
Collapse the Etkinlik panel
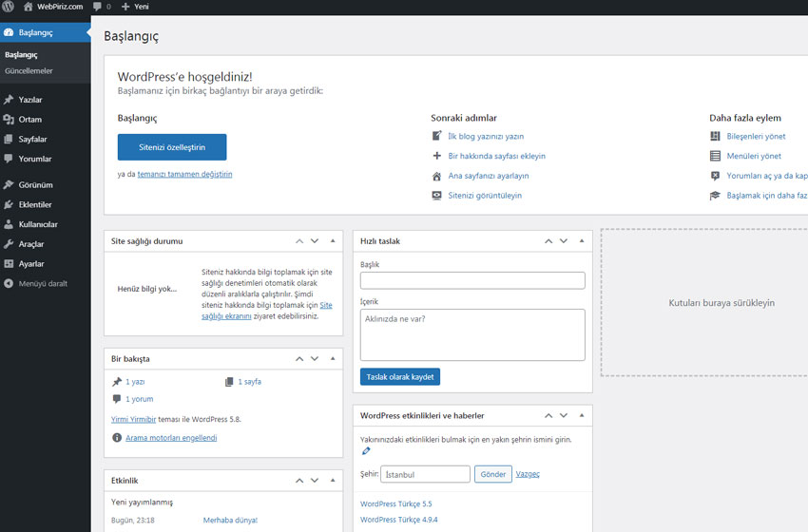point(333,481)
